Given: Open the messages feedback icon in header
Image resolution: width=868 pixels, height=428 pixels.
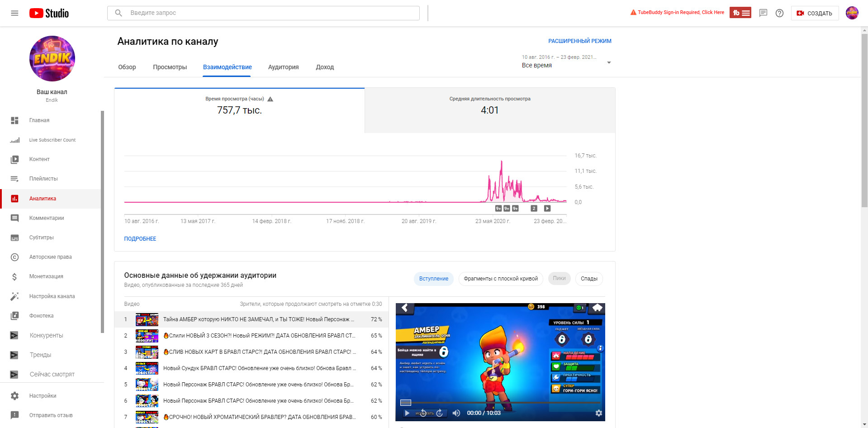Looking at the screenshot, I should [x=763, y=13].
